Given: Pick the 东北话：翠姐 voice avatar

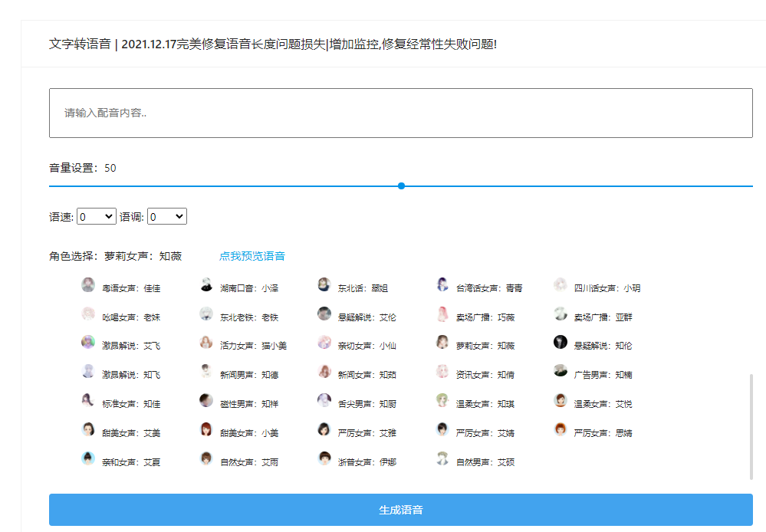Looking at the screenshot, I should pyautogui.click(x=324, y=285).
